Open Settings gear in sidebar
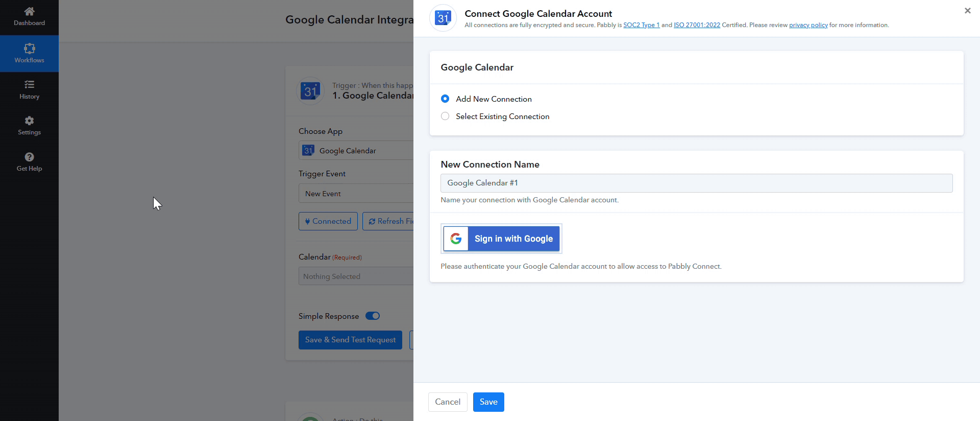Viewport: 980px width, 421px height. coord(29,121)
